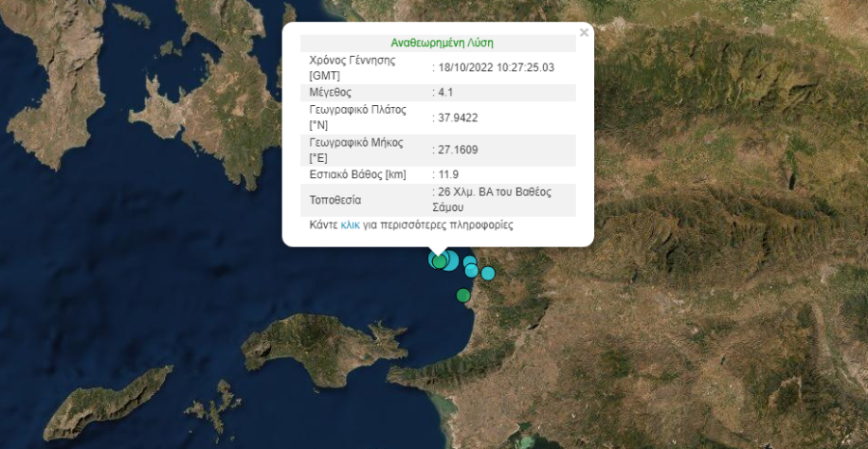Select the green marker under the popup pointer
Viewport: 868px width, 449px height.
[439, 261]
